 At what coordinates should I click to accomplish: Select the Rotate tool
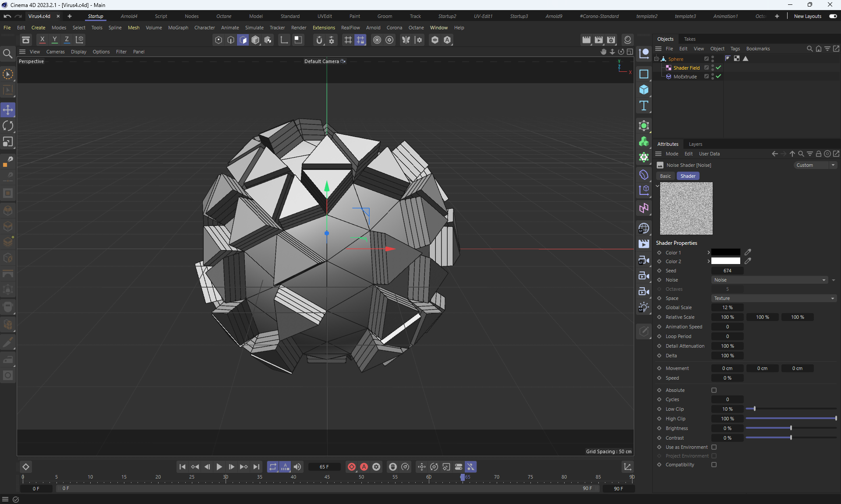click(x=8, y=126)
